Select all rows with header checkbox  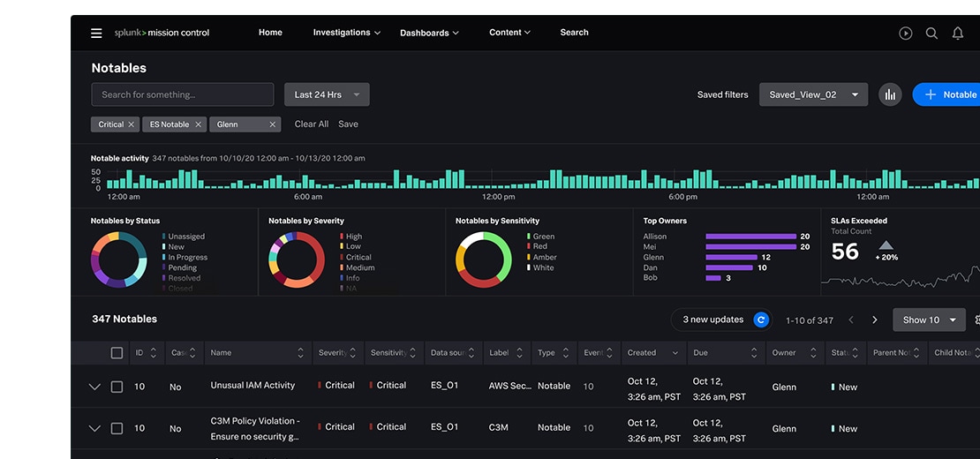pos(117,353)
